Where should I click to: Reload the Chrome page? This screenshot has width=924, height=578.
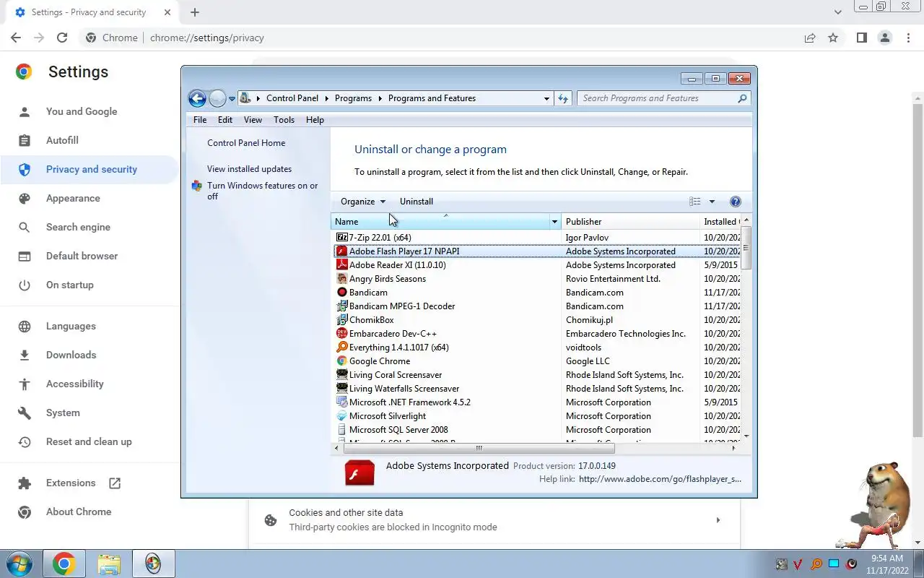(62, 38)
